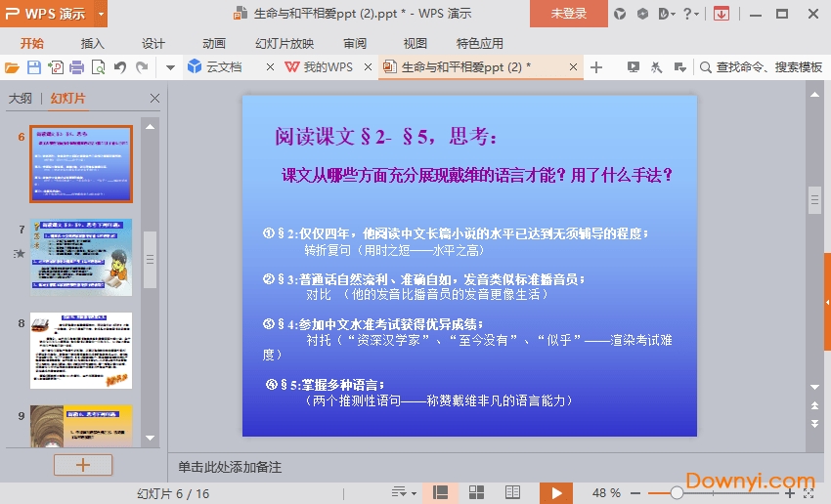
Task: Click thumbnail pane scroll up arrow
Action: [x=150, y=127]
